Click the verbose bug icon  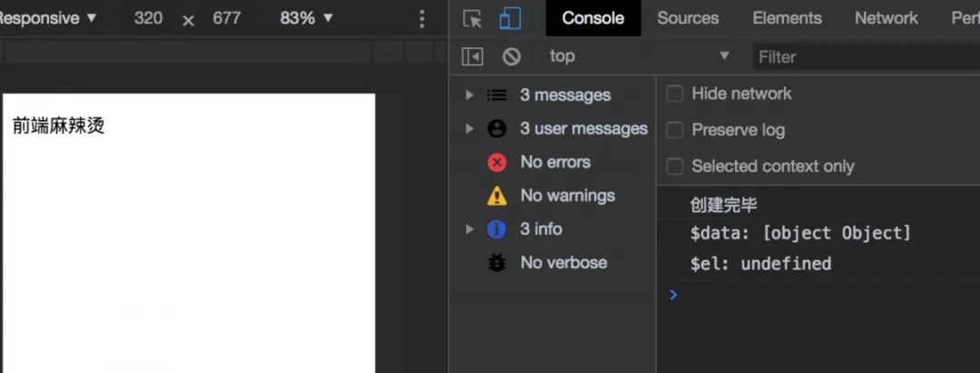coord(497,263)
